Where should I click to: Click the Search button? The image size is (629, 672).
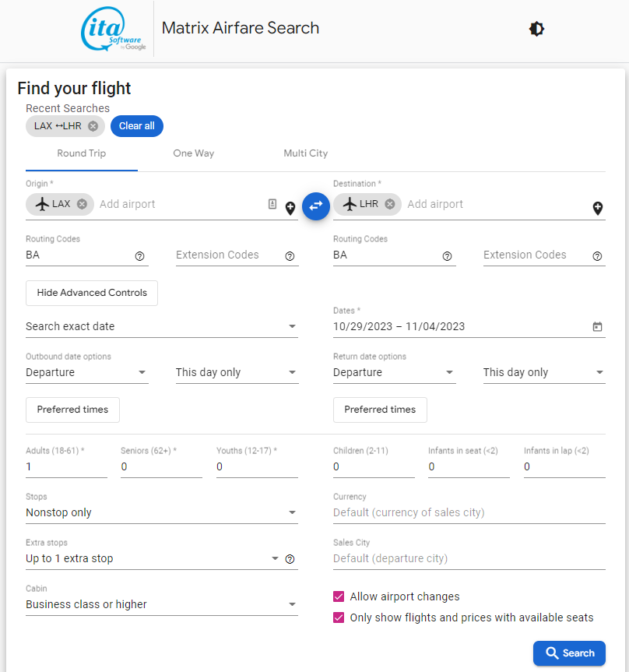[x=569, y=653]
